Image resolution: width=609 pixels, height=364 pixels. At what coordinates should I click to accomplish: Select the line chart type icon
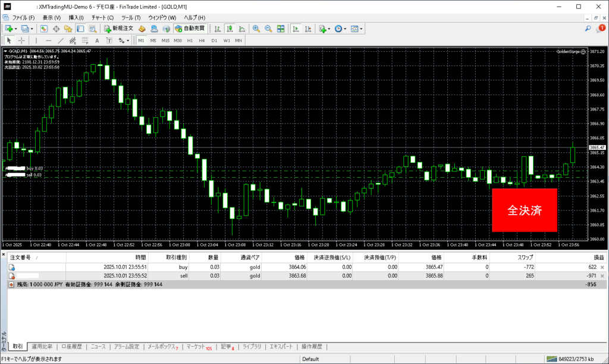click(x=241, y=29)
